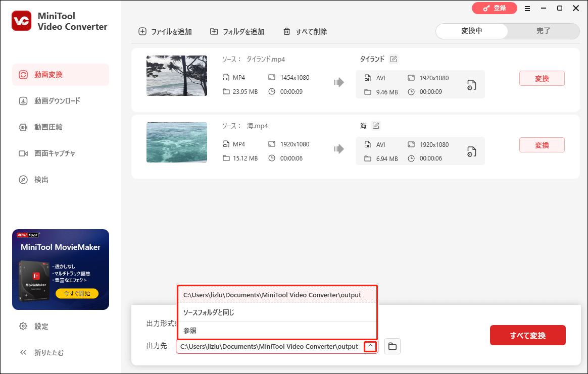Click the MiniTool MovieMaker banner title
588x374 pixels.
[x=61, y=247]
